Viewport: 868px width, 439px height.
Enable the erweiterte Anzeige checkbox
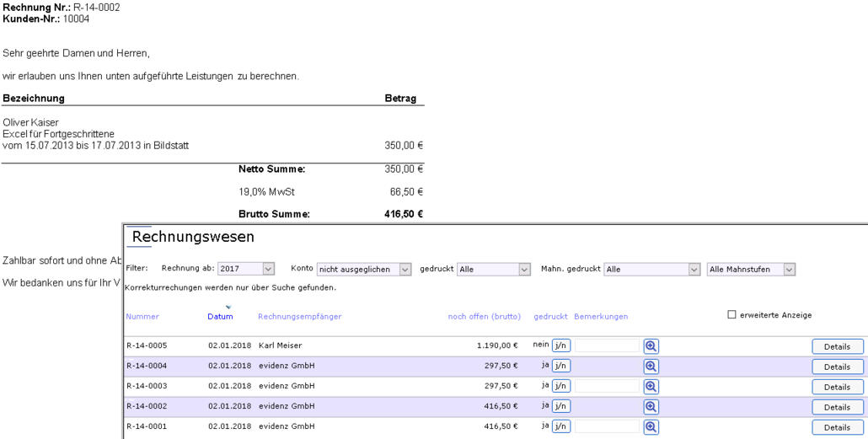731,315
